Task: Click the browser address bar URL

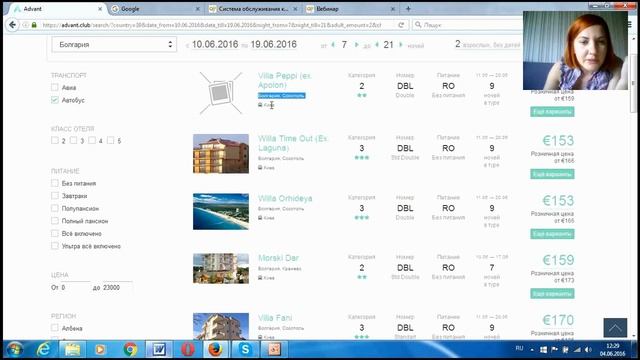Action: 212,25
